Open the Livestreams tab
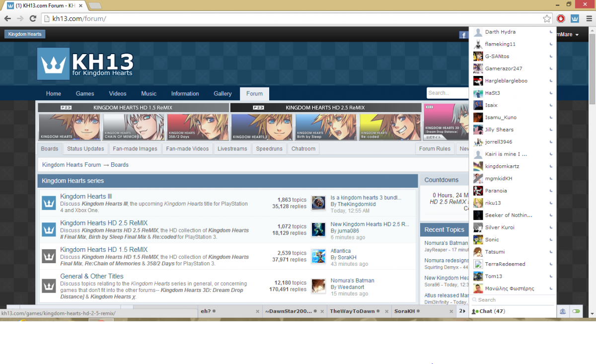 click(232, 148)
